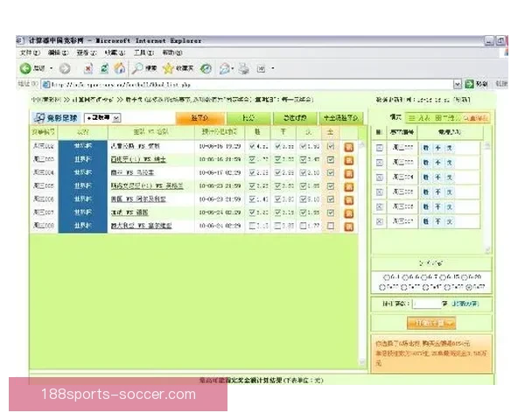Click the 胜 button in panel row 周三004
Screen dimensions: 525x420
point(425,177)
